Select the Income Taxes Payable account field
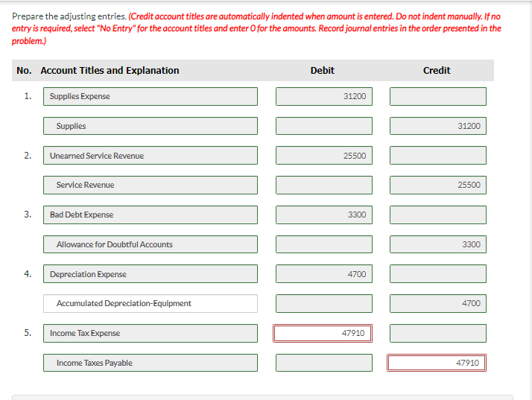532x400 pixels. pos(151,363)
